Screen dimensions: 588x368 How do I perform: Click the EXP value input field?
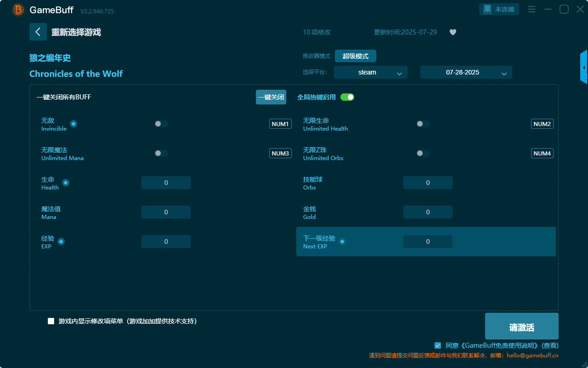click(x=166, y=241)
